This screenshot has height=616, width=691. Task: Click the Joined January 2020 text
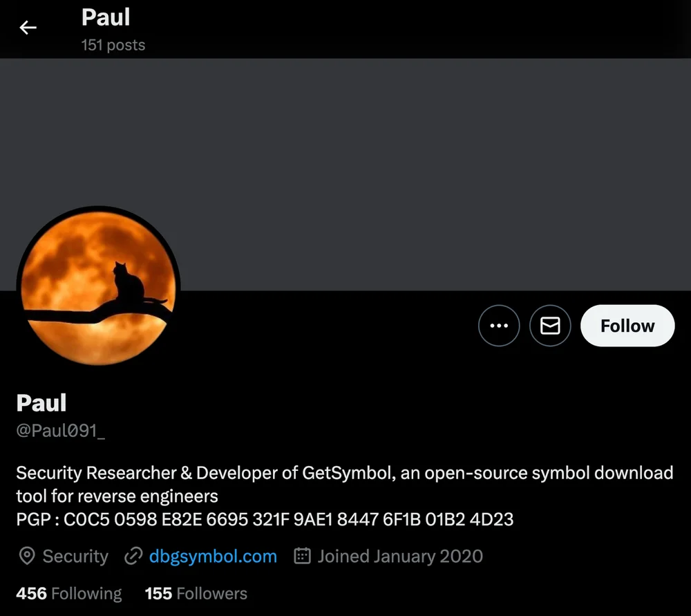click(400, 556)
